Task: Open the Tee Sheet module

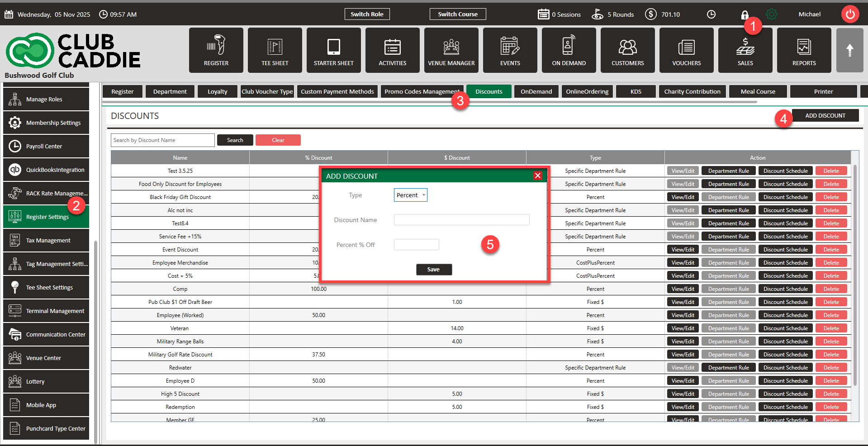Action: (x=275, y=50)
